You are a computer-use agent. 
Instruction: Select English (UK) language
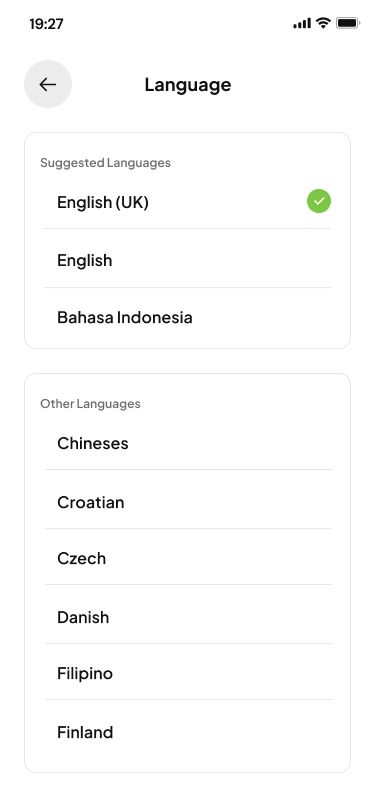point(187,202)
